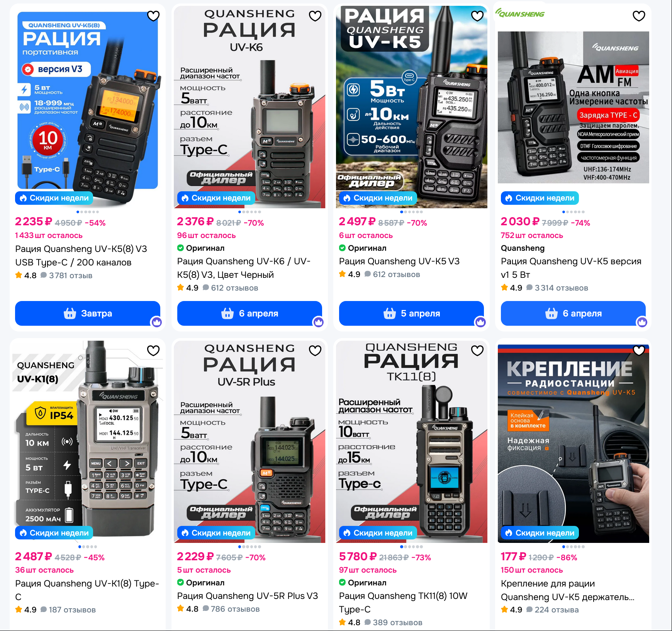Favorite the UV-K6 radio with heart icon
Viewport: 672px width, 631px height.
tap(315, 16)
